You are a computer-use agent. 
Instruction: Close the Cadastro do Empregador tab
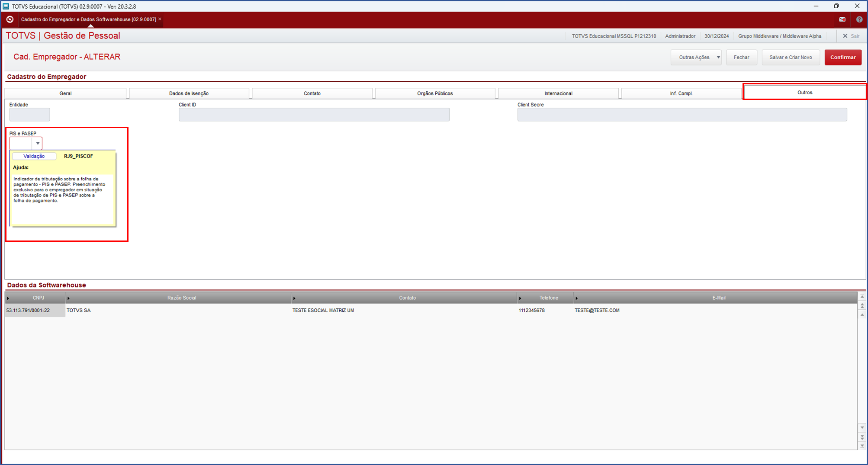tap(160, 19)
